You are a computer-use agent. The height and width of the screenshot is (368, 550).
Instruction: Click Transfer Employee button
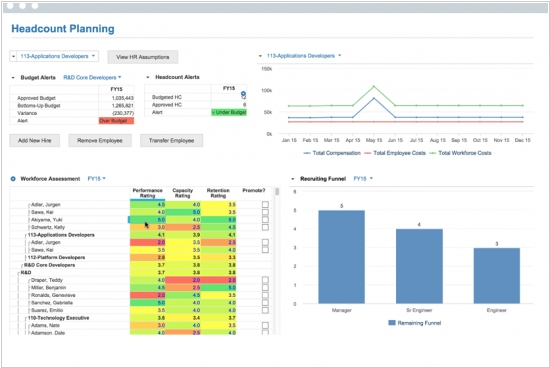(171, 141)
